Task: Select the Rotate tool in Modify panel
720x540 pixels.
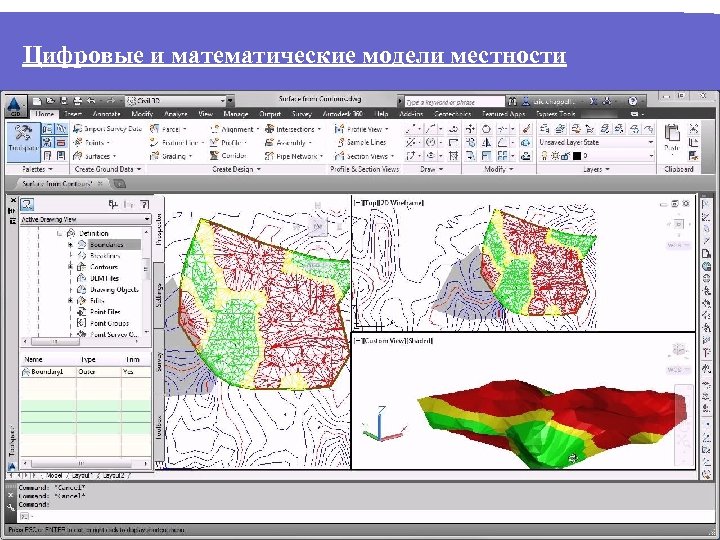Action: click(x=486, y=129)
